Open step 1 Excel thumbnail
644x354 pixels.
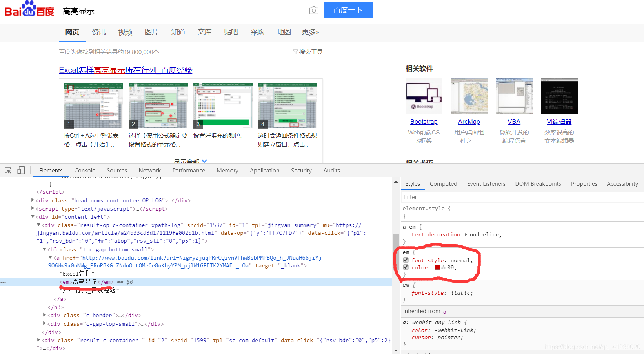(x=93, y=105)
